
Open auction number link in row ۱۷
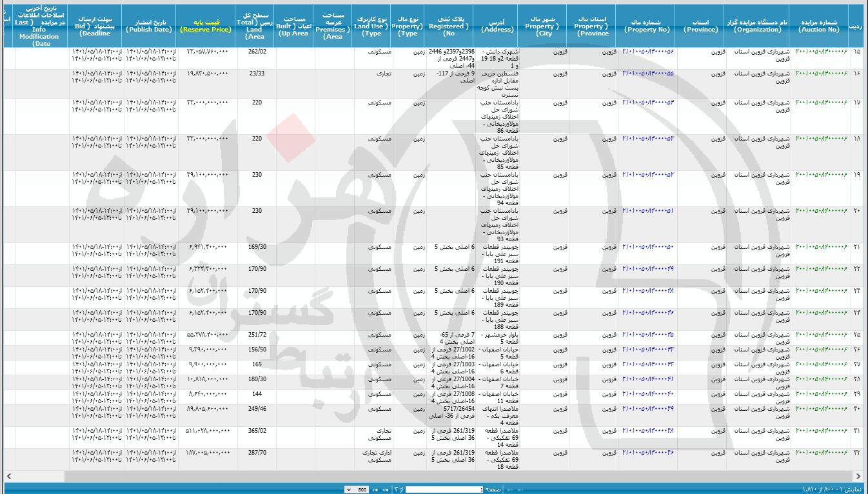(x=822, y=103)
